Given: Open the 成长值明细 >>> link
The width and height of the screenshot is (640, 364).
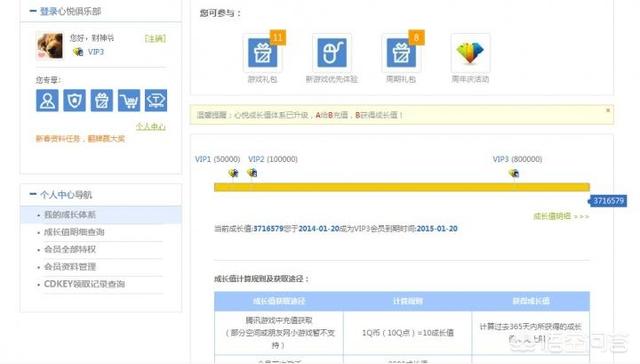Looking at the screenshot, I should (561, 216).
